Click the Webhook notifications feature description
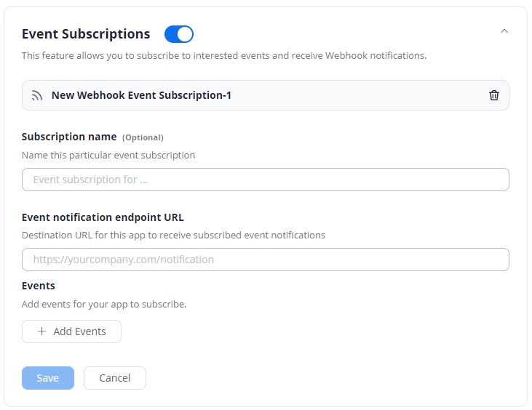532x410 pixels. [x=224, y=55]
